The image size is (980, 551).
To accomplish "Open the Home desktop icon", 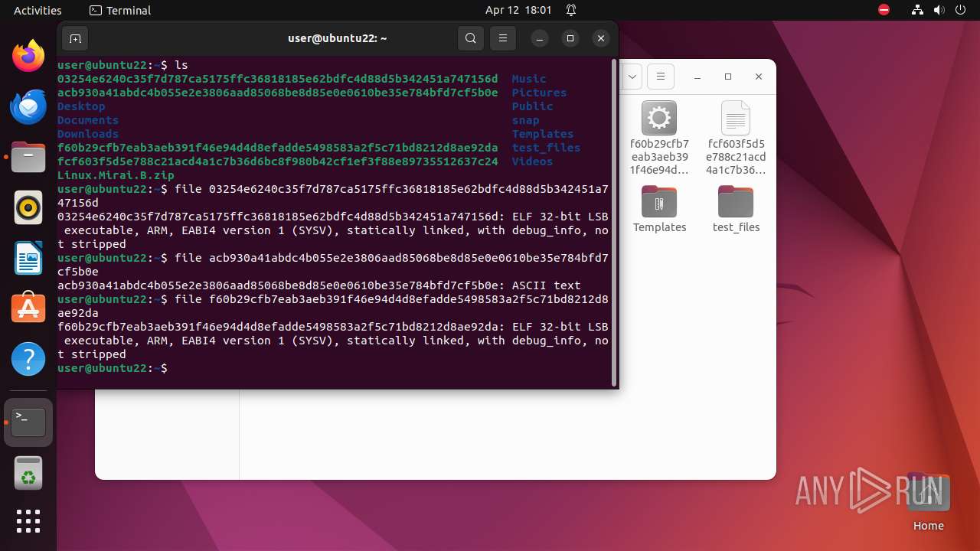I will [x=928, y=503].
